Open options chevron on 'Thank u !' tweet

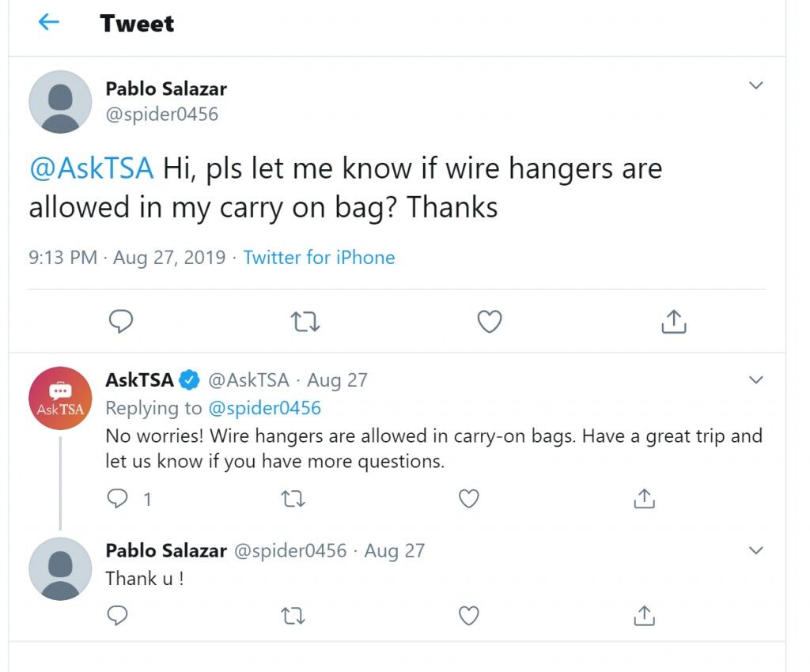pos(755,550)
